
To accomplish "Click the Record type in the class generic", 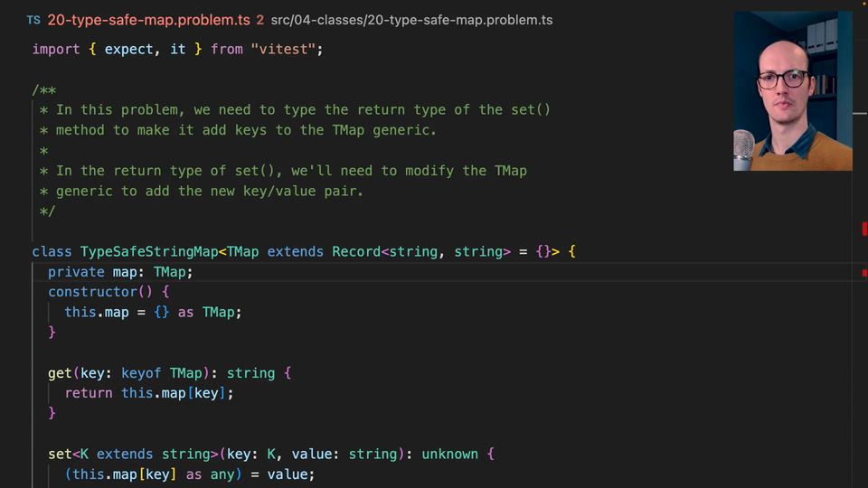I will point(356,251).
